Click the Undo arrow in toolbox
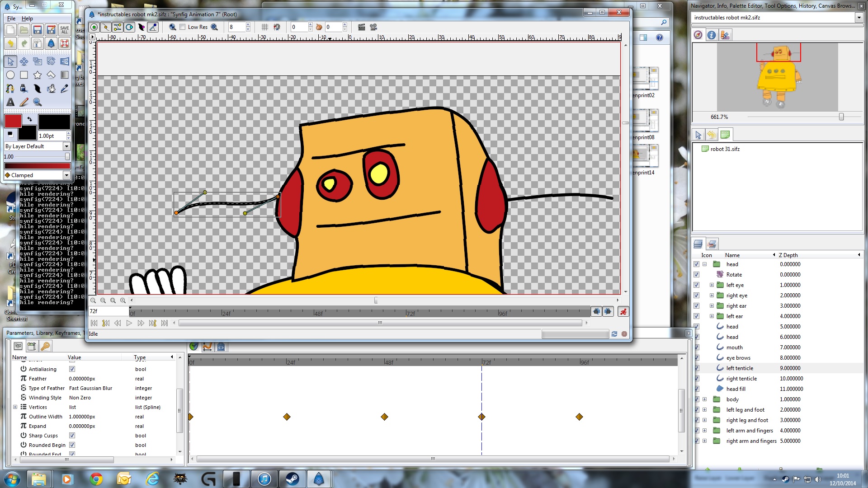This screenshot has width=868, height=488. tap(10, 43)
